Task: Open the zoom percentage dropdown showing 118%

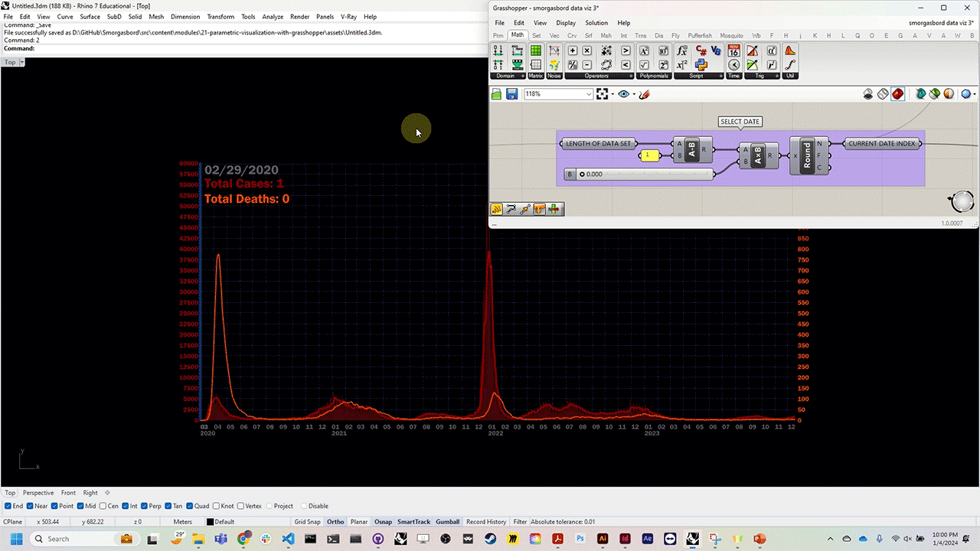Action: [588, 93]
